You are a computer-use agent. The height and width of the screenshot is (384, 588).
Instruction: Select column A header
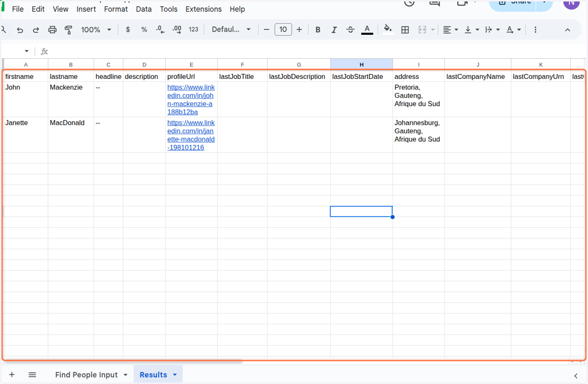(25, 64)
